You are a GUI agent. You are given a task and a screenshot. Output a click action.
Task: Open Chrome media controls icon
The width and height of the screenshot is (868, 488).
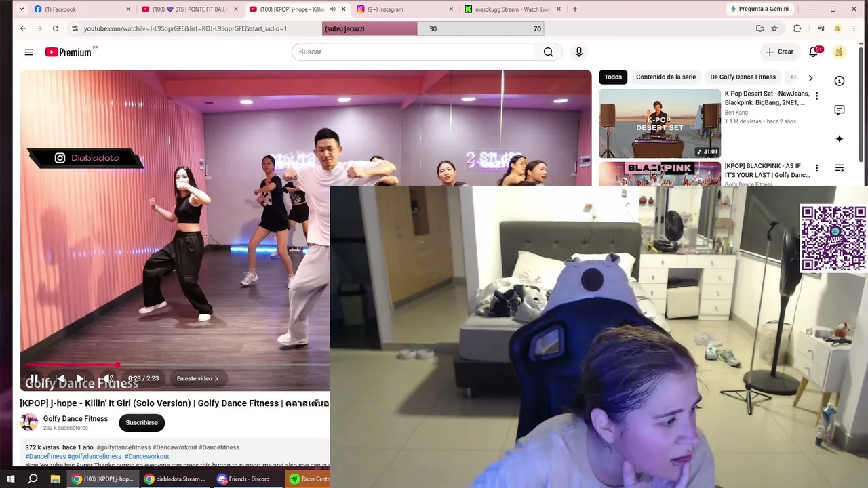coord(821,28)
